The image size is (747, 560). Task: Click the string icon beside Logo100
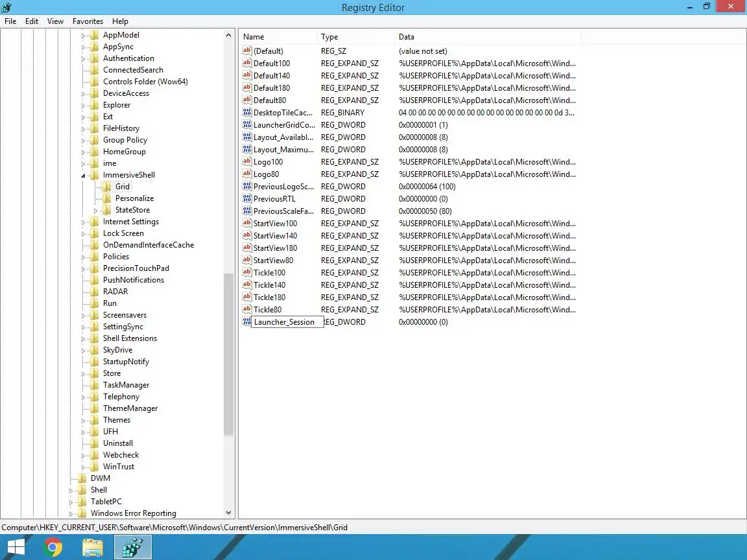tap(247, 161)
